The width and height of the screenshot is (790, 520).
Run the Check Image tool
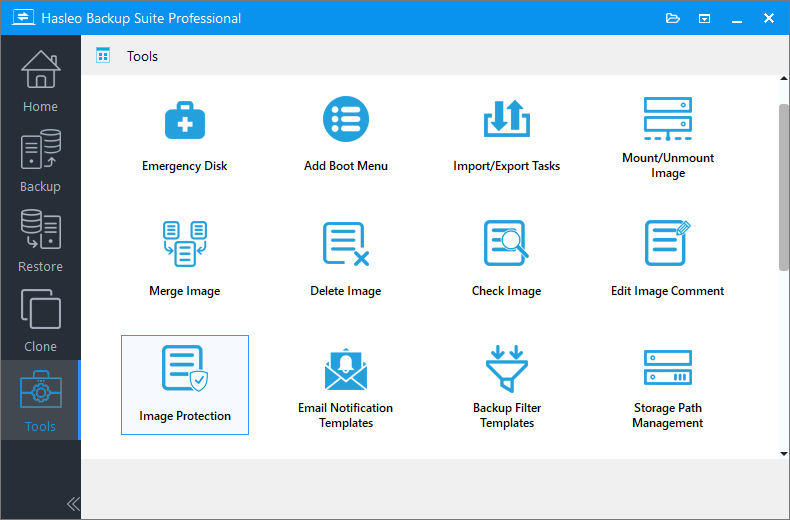(x=506, y=260)
